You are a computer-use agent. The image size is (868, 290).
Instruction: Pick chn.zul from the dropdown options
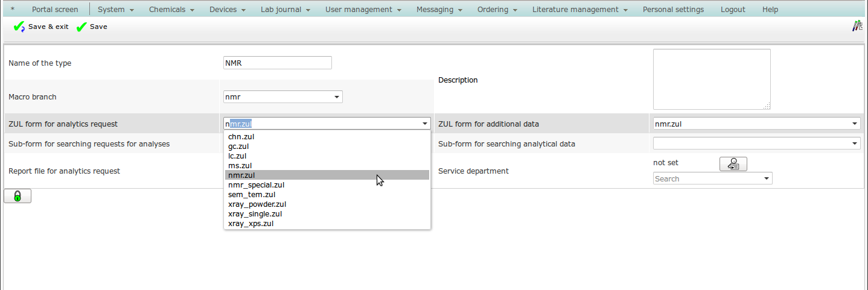(241, 136)
